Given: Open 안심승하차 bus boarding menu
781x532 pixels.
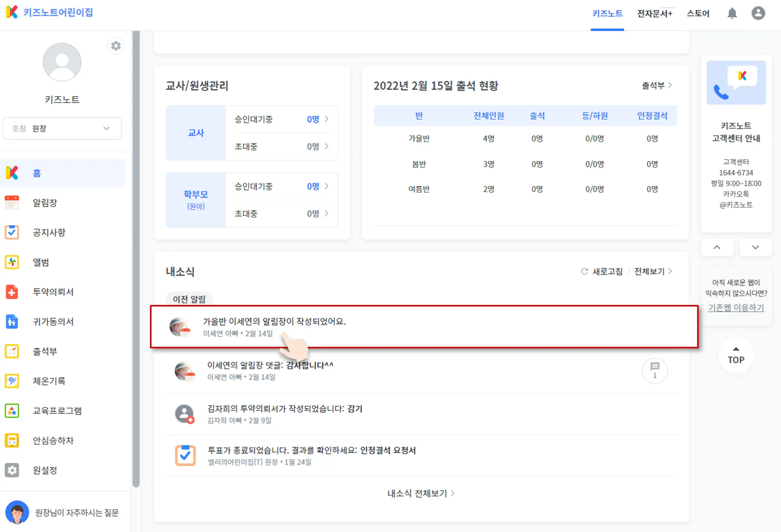Looking at the screenshot, I should pos(53,441).
